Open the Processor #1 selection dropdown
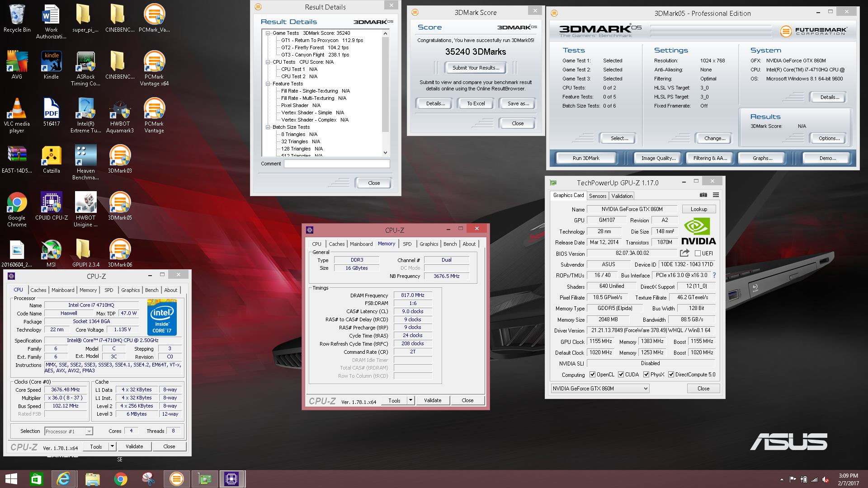 coord(69,432)
